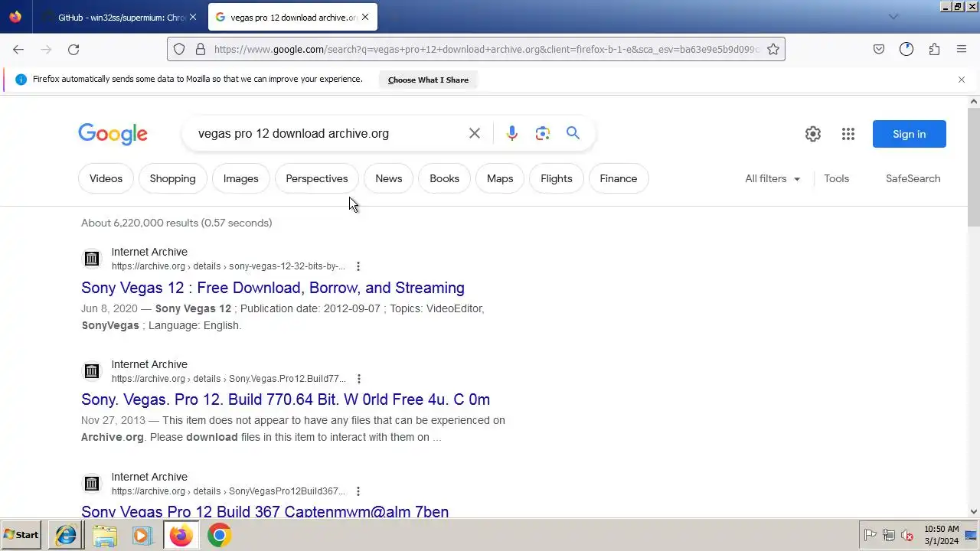Open Sony Vegas 12 Free Download result

[273, 288]
